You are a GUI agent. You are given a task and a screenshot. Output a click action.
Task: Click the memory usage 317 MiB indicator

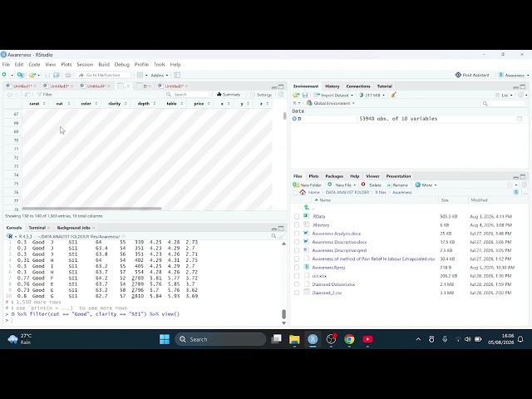(x=372, y=96)
